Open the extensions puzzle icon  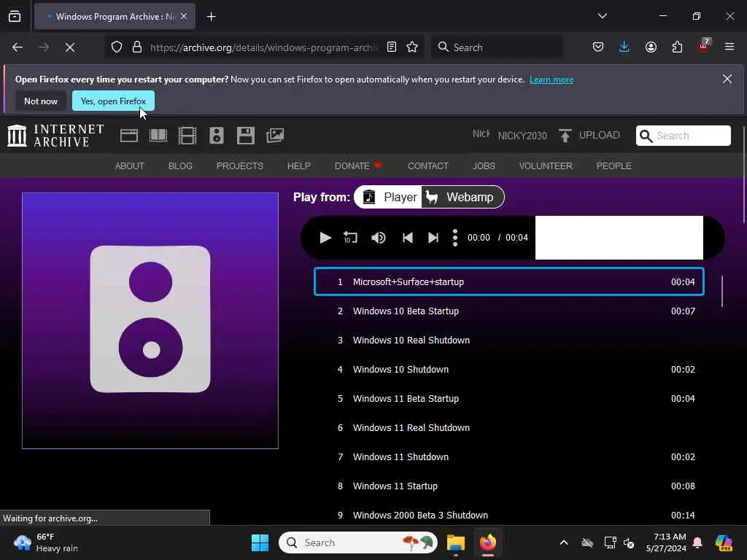point(677,47)
